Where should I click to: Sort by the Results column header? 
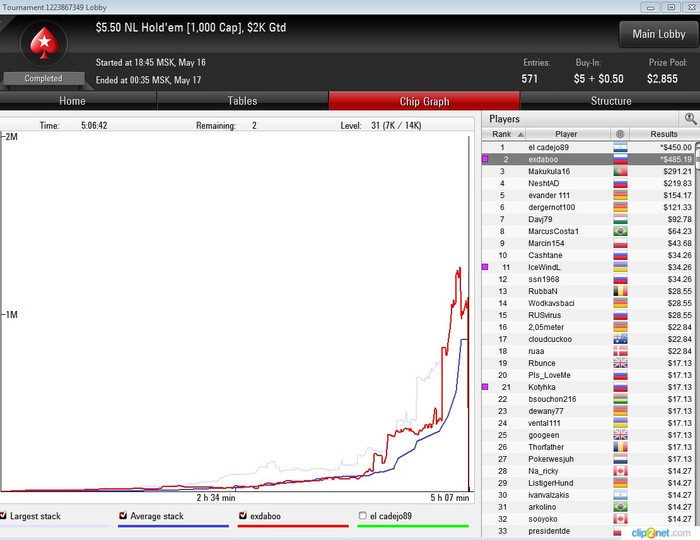663,134
